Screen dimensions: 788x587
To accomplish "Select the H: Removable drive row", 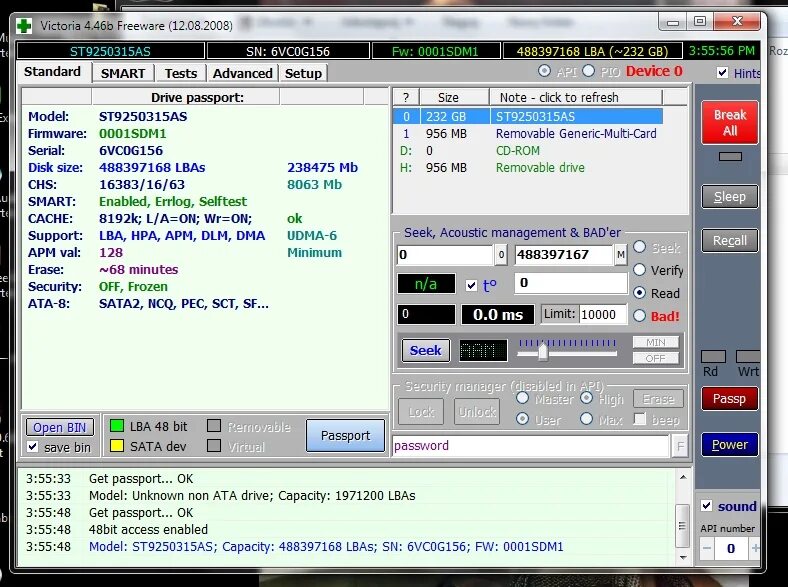I will [528, 168].
